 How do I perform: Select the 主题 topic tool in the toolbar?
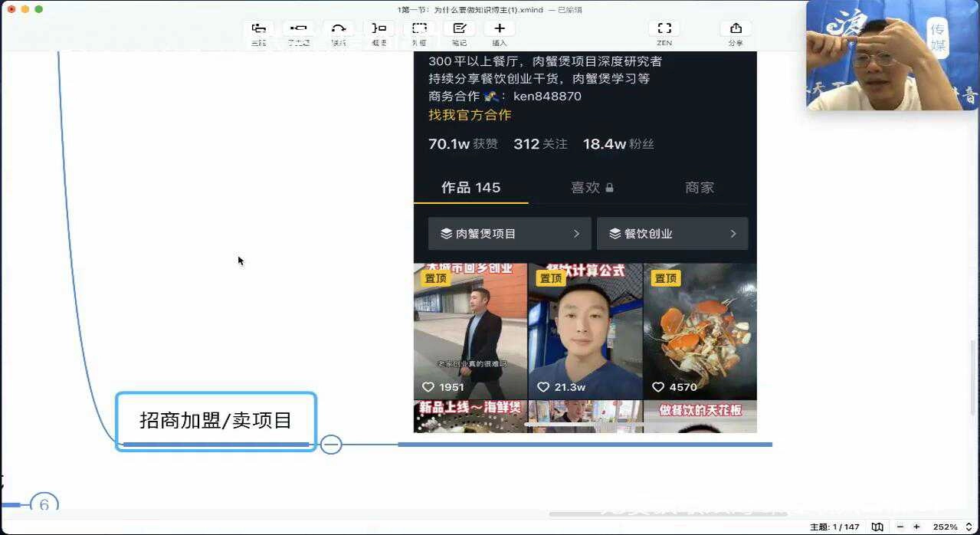[x=259, y=31]
